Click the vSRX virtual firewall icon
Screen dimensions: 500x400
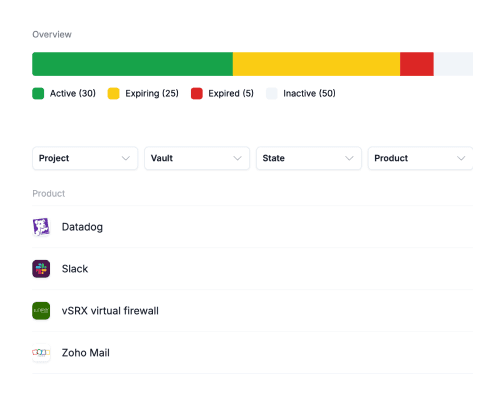coord(41,311)
